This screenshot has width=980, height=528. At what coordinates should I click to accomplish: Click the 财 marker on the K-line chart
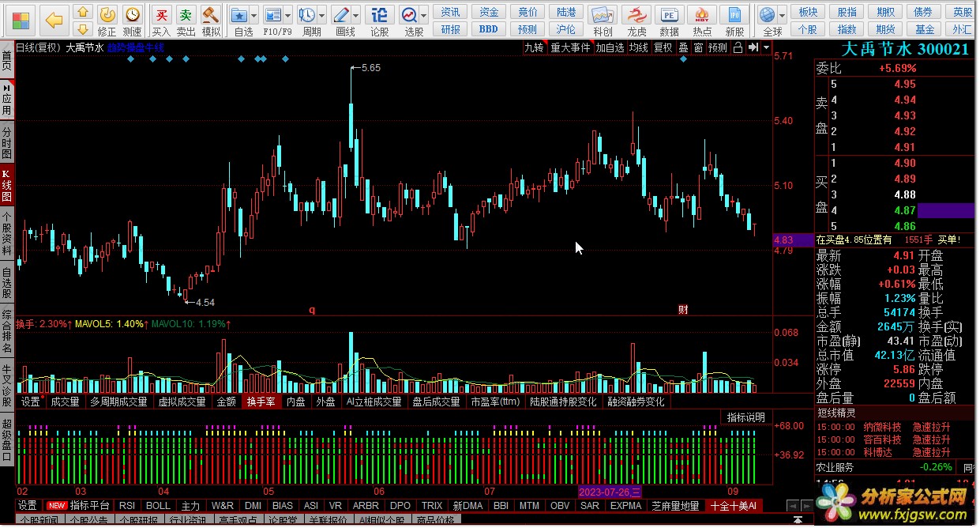pos(683,310)
